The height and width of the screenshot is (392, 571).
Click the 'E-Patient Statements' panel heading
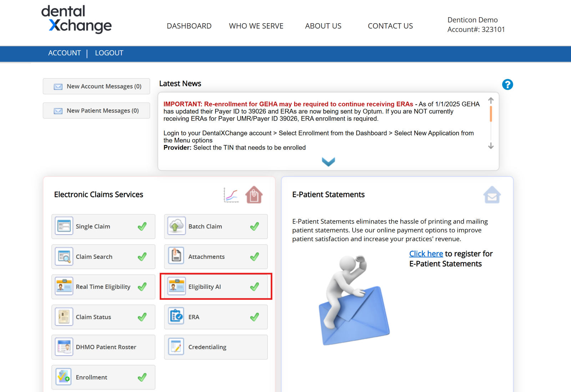click(328, 195)
